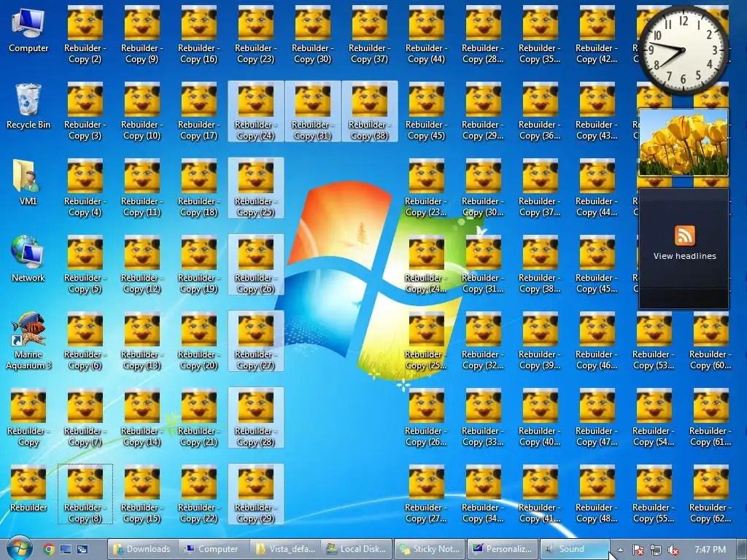Select the Rebuilder - Copy icon without a number
Image resolution: width=747 pixels, height=560 pixels.
tap(28, 418)
